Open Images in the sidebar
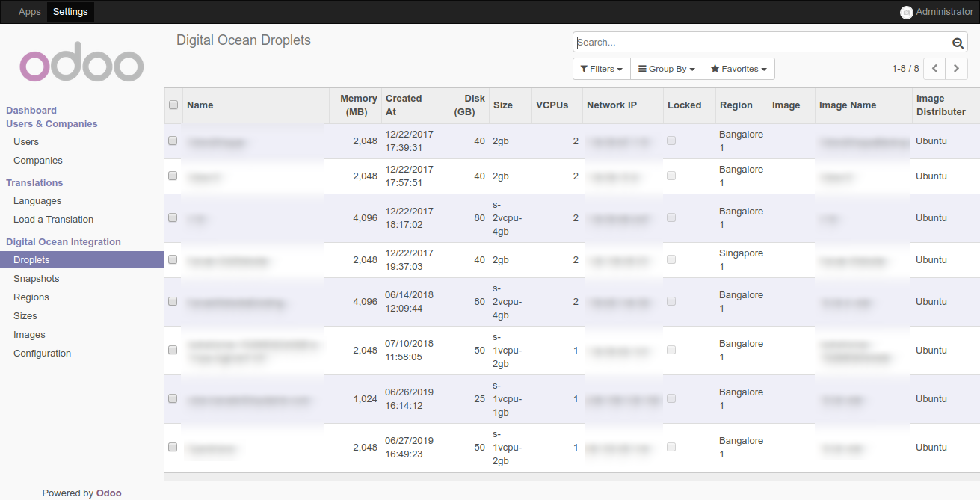 coord(29,335)
